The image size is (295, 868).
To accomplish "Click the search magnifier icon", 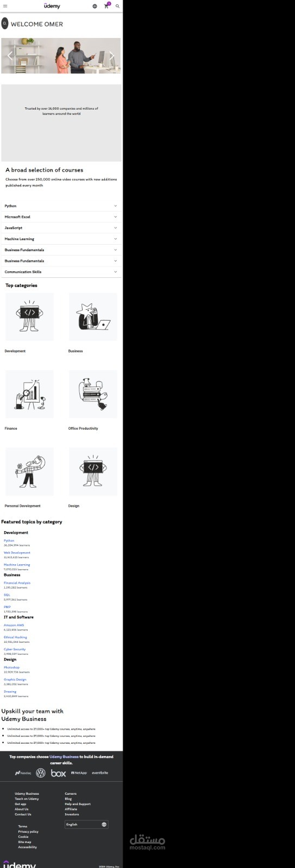I will coord(117,7).
